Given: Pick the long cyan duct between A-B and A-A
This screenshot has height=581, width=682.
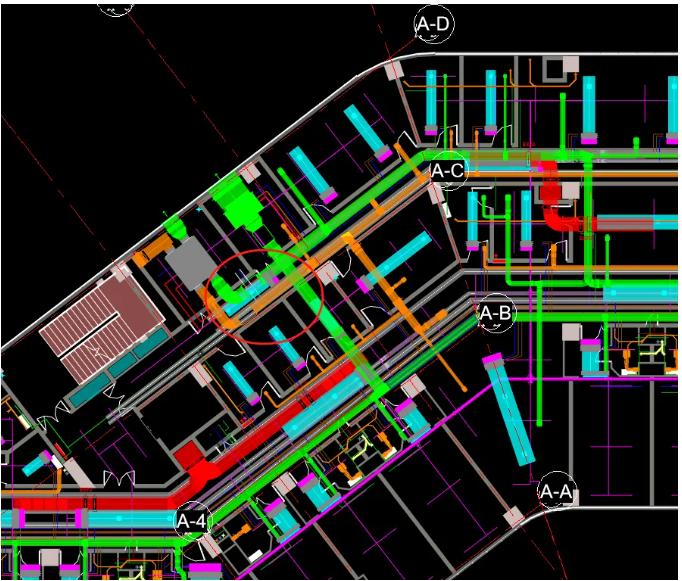Looking at the screenshot, I should 509,411.
